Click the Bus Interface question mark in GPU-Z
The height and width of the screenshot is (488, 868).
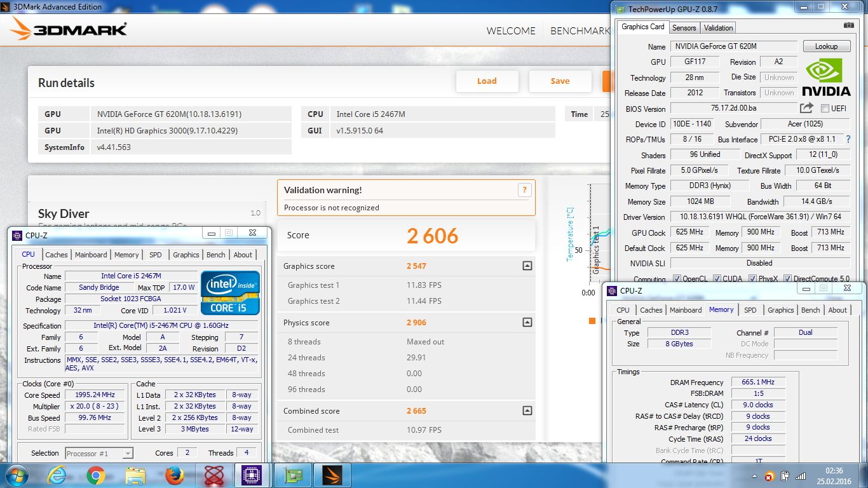tap(848, 139)
